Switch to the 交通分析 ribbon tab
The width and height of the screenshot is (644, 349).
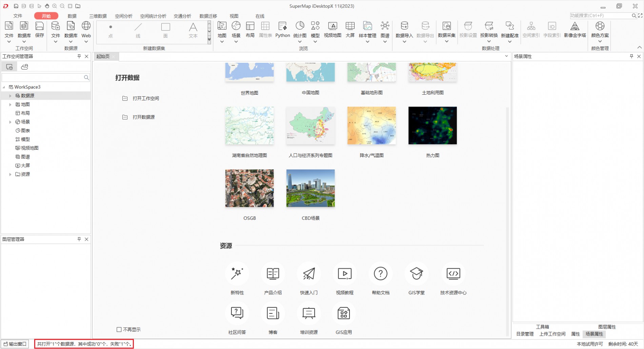click(182, 16)
